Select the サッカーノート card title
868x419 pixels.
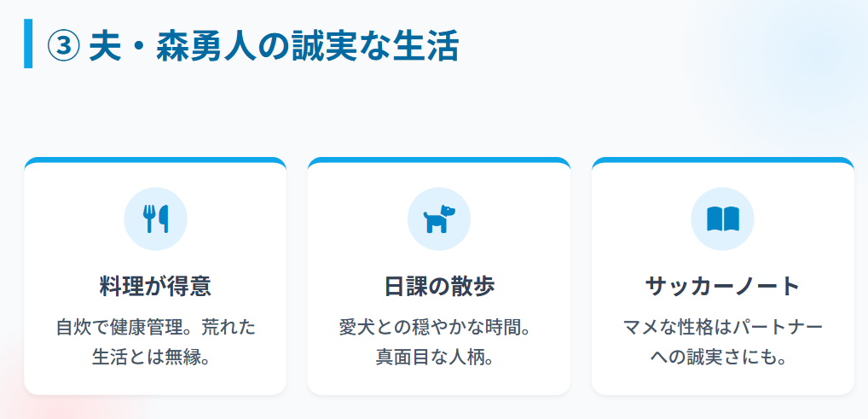pos(722,285)
